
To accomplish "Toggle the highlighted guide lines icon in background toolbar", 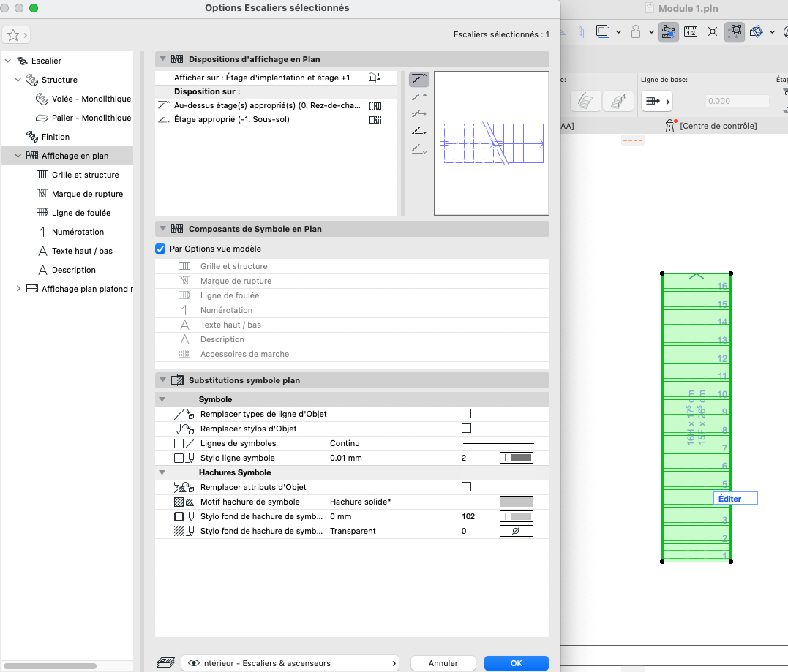I will click(669, 32).
